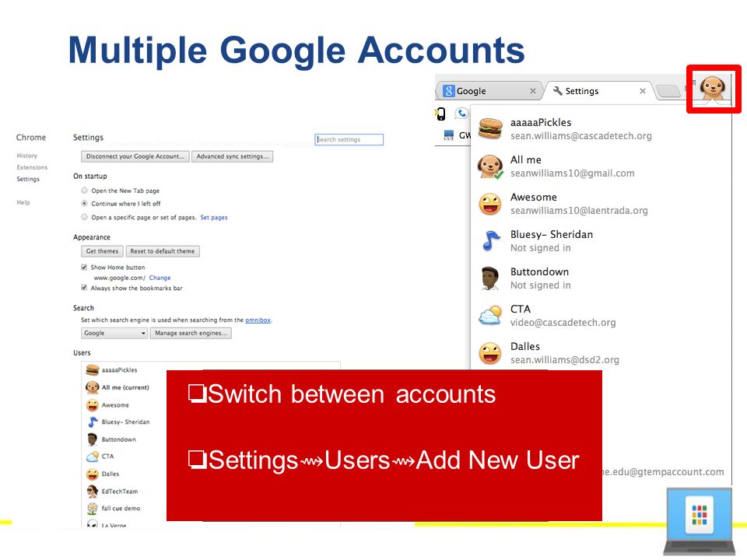Click the Get themes button
Screen dimensions: 747x560
pyautogui.click(x=102, y=251)
